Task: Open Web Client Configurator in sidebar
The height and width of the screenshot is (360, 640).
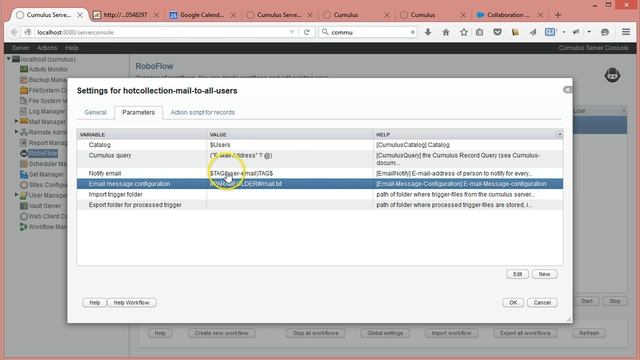Action: [43, 216]
